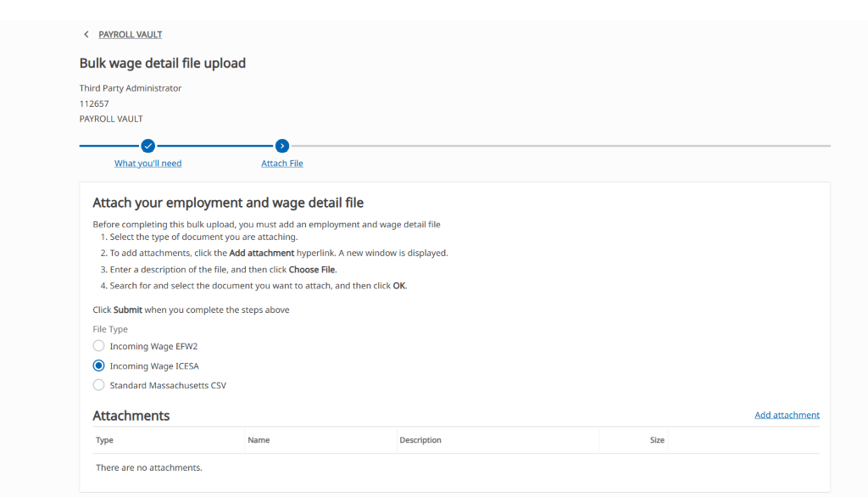Screen dimensions: 868x497
Task: Go to the What you'll need step
Action: (x=147, y=164)
